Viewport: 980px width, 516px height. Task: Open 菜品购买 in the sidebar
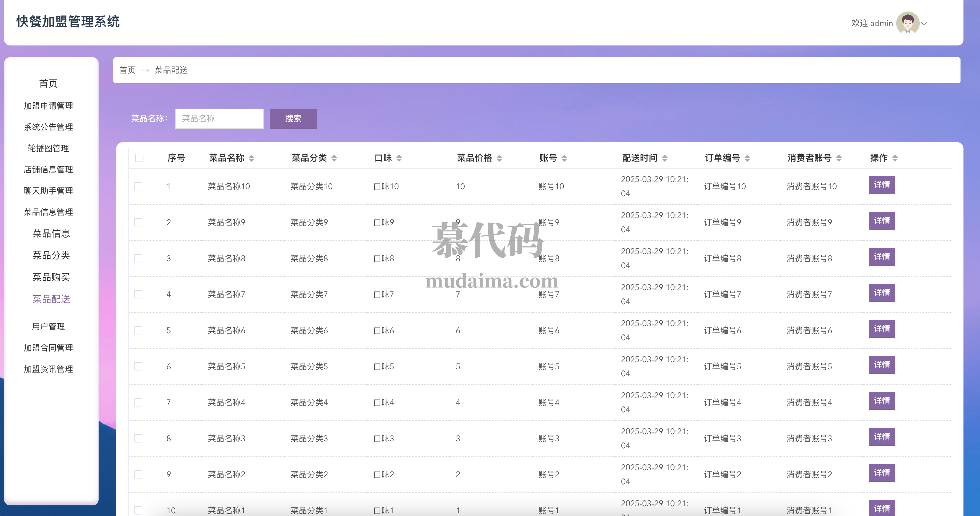[x=51, y=277]
